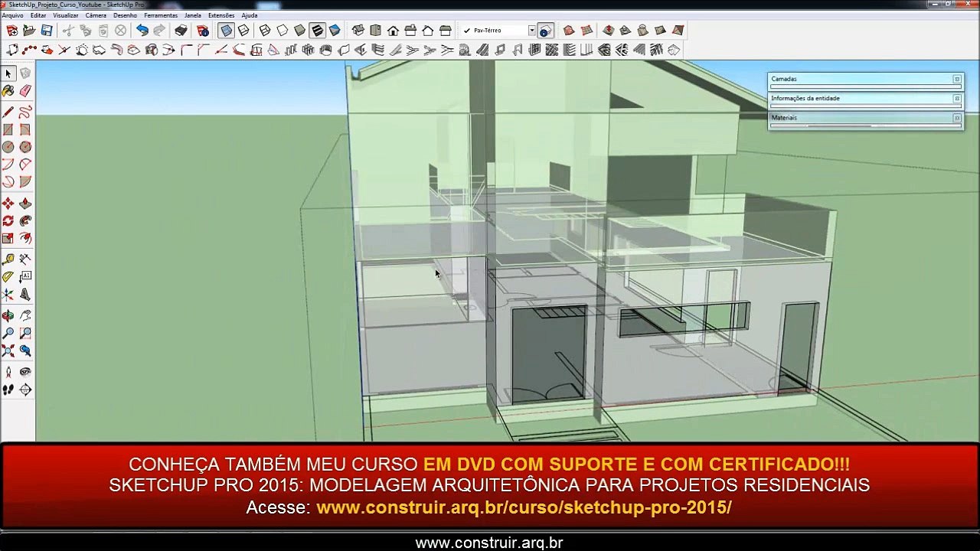Activate the Text label tool
980x551 pixels.
(25, 277)
